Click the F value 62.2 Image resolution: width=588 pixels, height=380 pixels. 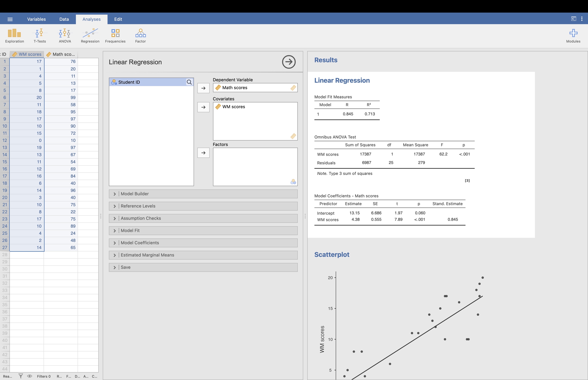coord(443,154)
